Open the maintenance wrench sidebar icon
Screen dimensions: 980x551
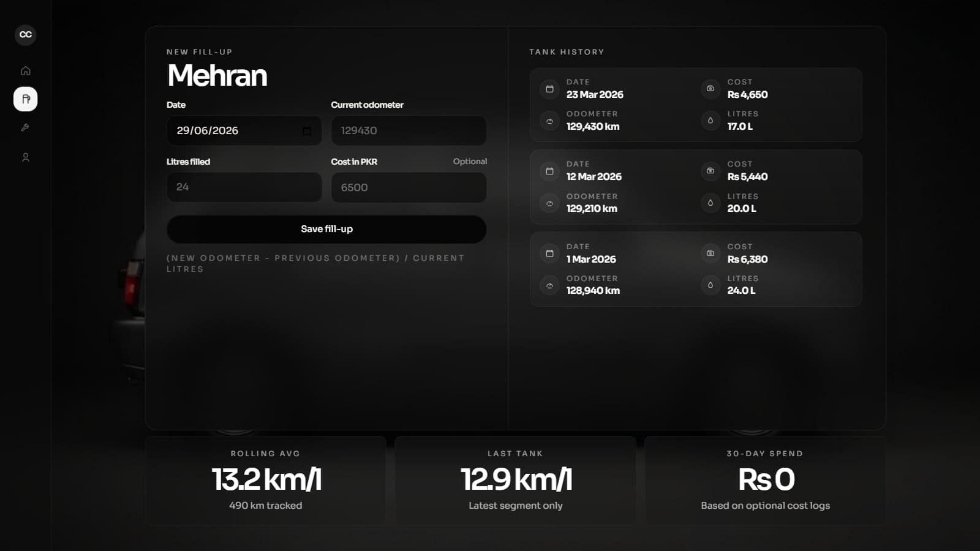pyautogui.click(x=25, y=127)
